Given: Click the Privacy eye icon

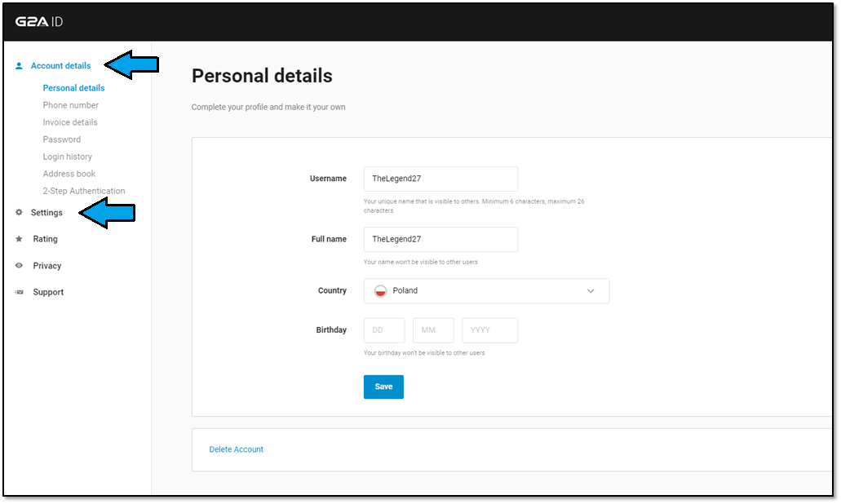Looking at the screenshot, I should tap(19, 266).
